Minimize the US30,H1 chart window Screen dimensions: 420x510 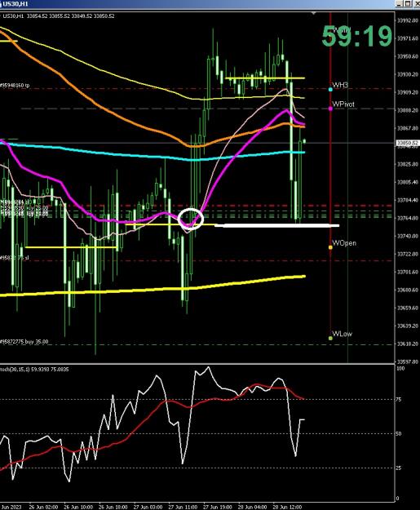(x=400, y=3)
